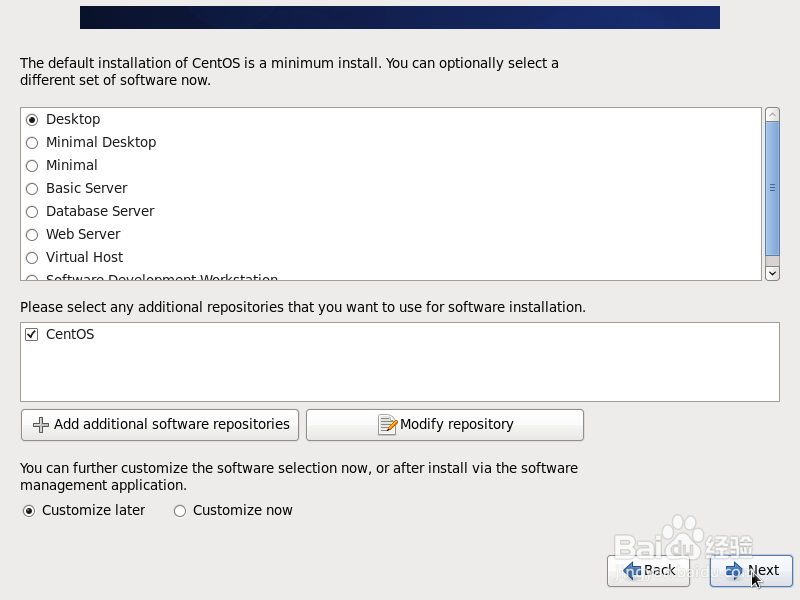Click the blue arrow icon on Back button
800x600 pixels.
tap(633, 570)
